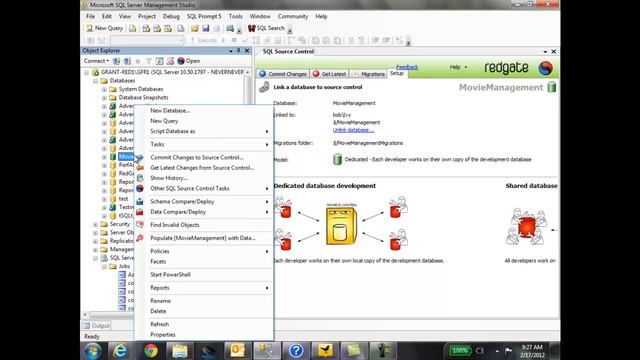Click the Google Chrome taskbar icon
This screenshot has height=360, width=640.
151,351
